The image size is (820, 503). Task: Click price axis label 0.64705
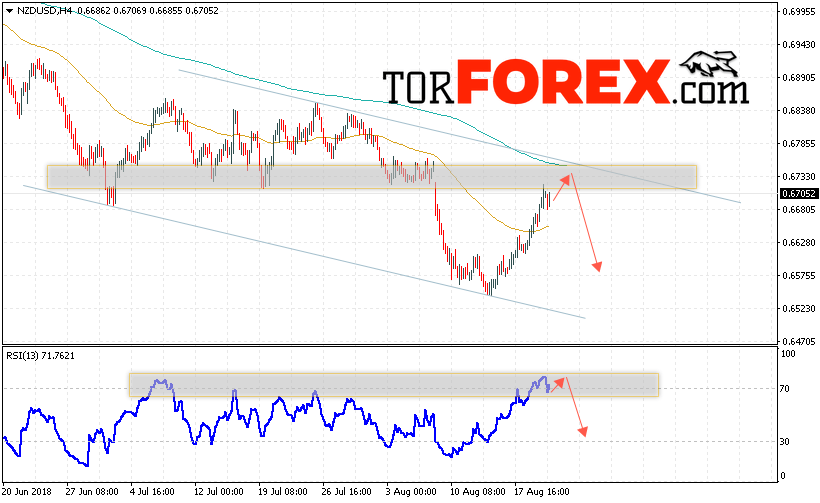coord(799,341)
